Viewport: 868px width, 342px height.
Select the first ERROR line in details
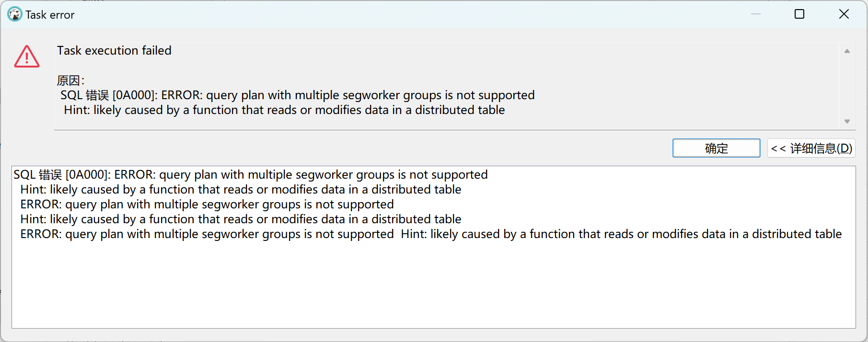pyautogui.click(x=207, y=204)
